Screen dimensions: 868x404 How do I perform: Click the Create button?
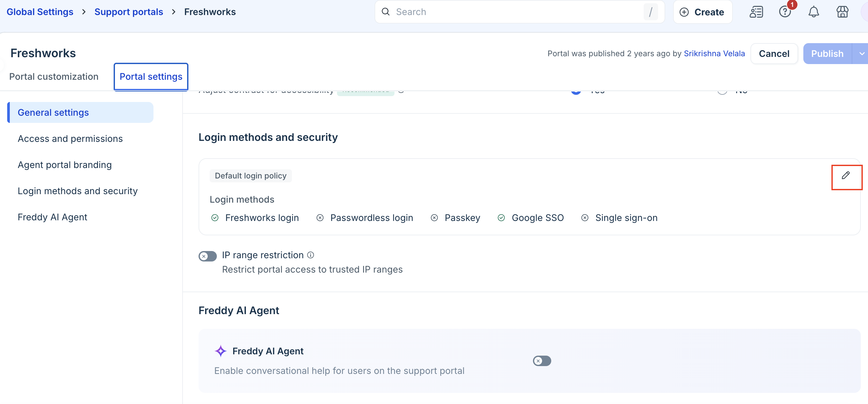click(702, 12)
